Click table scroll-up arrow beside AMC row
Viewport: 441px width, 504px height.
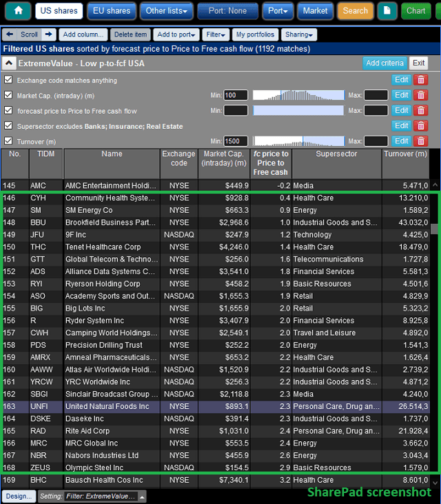[435, 185]
